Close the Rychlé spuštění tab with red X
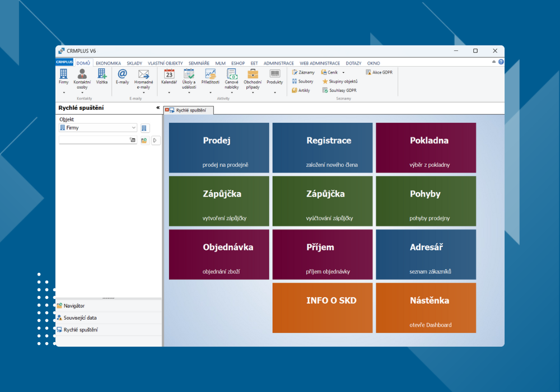The image size is (560, 392). pos(167,110)
